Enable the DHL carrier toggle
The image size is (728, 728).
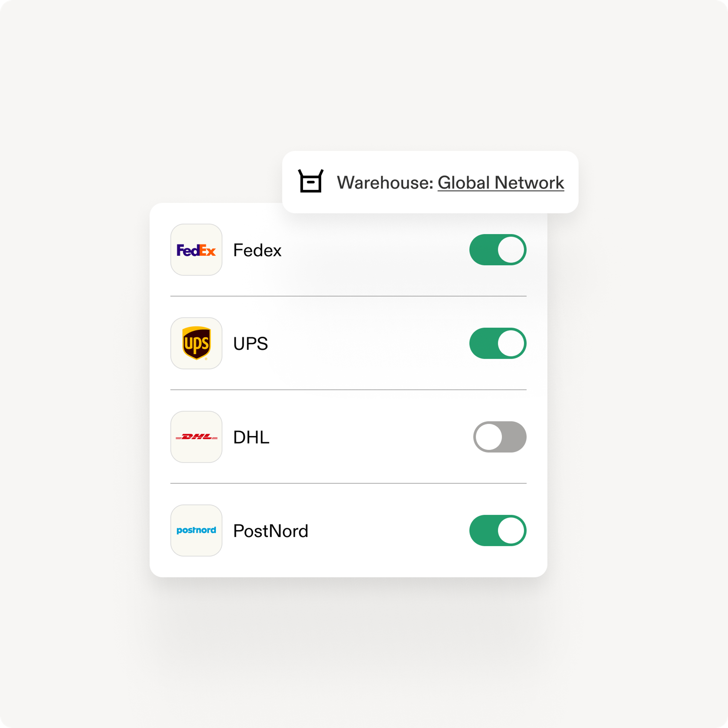tap(500, 437)
